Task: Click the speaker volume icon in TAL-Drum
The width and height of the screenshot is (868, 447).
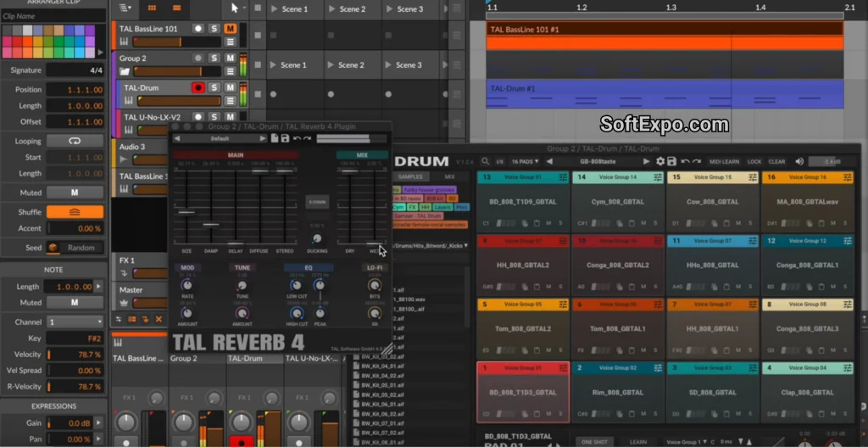Action: click(x=798, y=161)
